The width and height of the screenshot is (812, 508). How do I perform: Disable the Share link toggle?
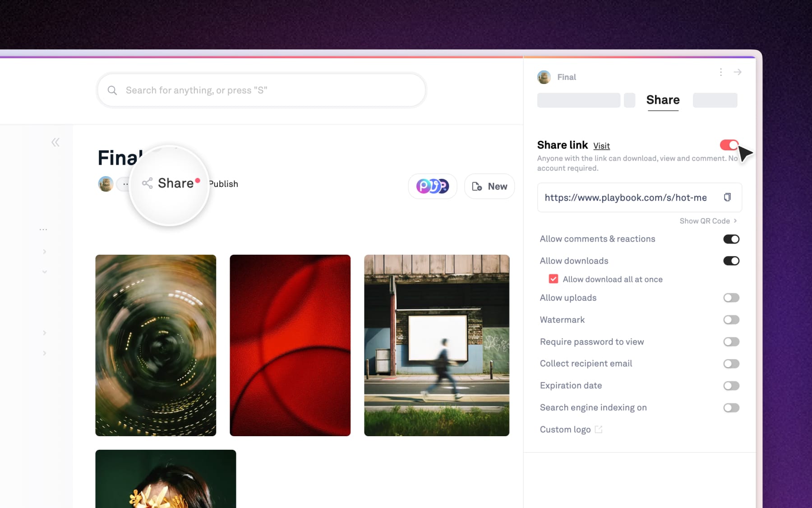pyautogui.click(x=729, y=145)
